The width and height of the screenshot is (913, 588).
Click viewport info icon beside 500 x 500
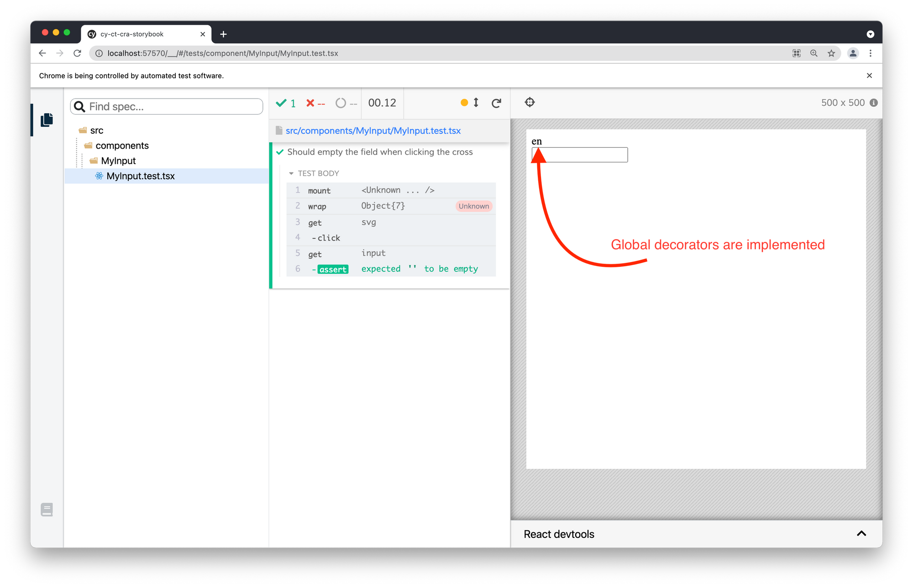[x=874, y=103]
